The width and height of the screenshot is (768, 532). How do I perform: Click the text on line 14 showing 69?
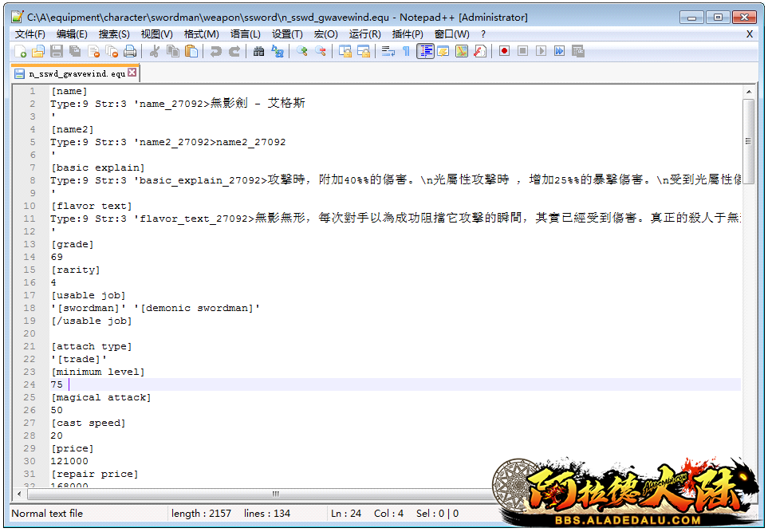(x=57, y=257)
